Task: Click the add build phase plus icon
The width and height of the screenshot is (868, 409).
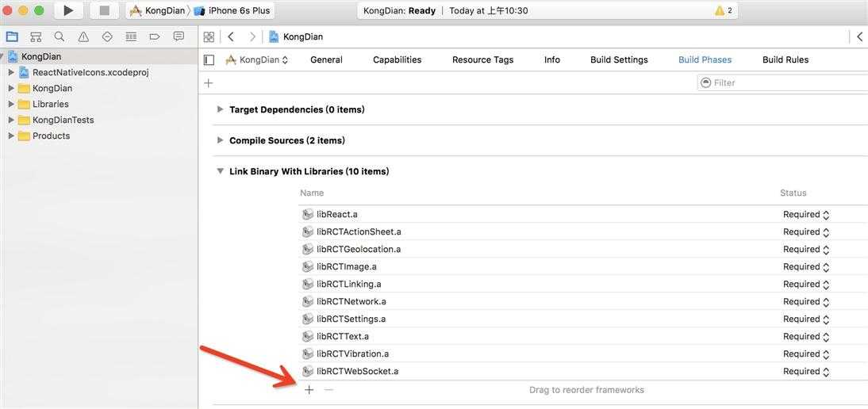Action: (x=208, y=83)
